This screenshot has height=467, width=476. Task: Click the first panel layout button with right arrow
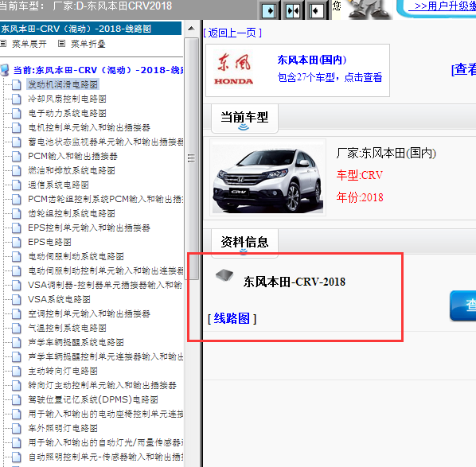[x=269, y=11]
